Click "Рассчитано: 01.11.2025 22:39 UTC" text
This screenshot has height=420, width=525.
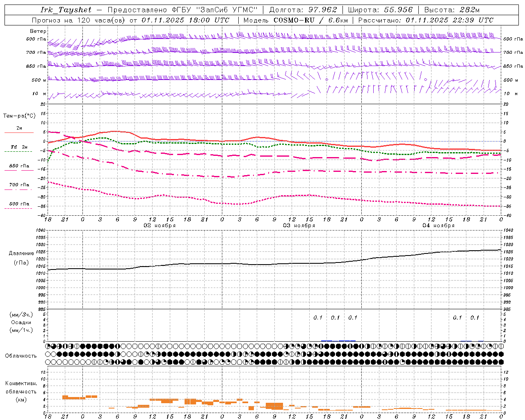point(426,20)
